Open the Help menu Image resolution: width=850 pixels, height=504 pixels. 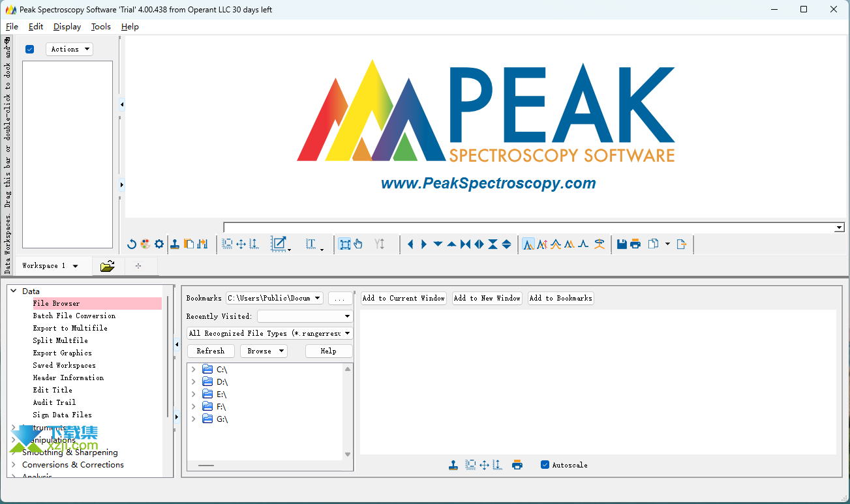[130, 27]
